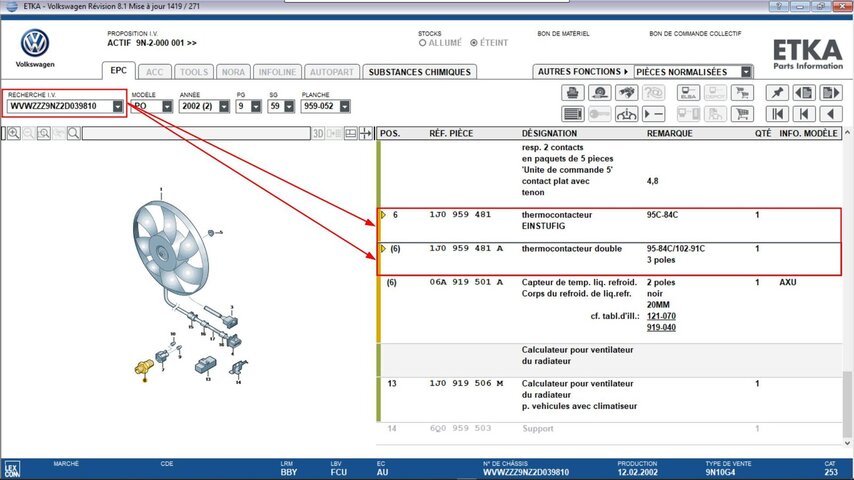The width and height of the screenshot is (854, 480).
Task: Click the ACTIF 9N-2-000 001 proposition
Action: pos(152,43)
